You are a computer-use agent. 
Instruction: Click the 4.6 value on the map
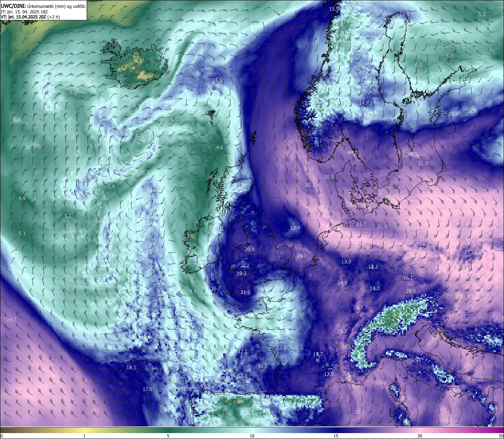(x=220, y=148)
